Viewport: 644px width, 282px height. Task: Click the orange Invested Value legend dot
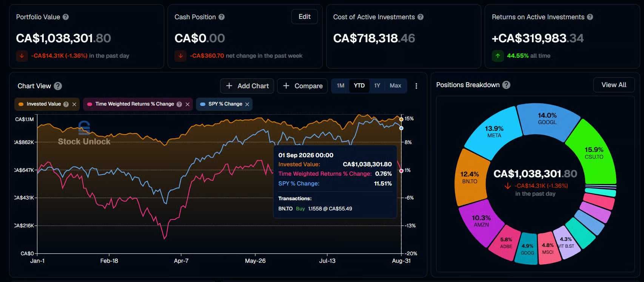[x=21, y=104]
